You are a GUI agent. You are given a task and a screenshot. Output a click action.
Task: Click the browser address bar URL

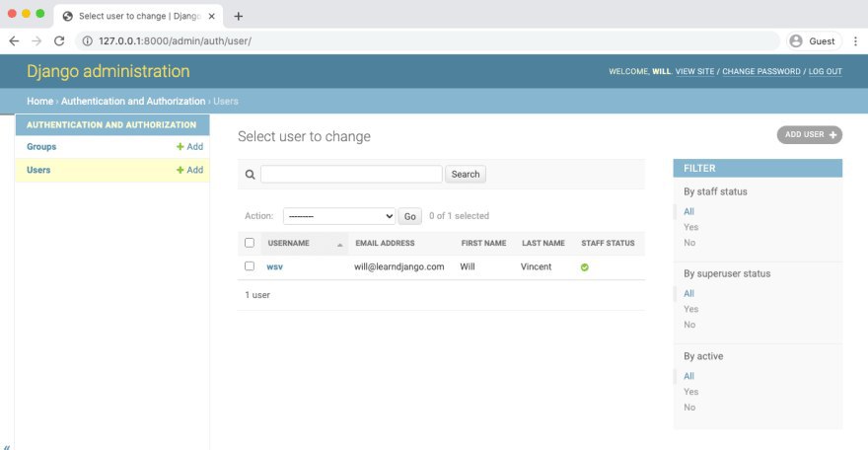(175, 41)
